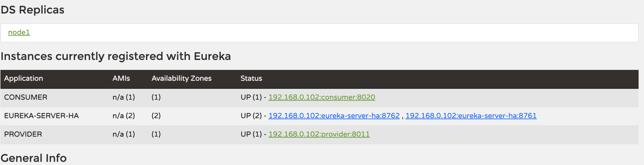Click the Application column header
Screen dimensions: 644x165
23,78
